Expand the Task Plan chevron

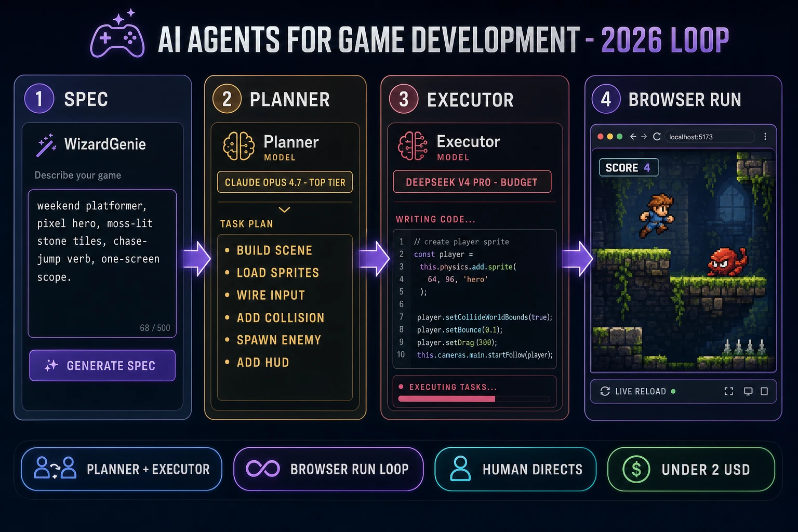[284, 210]
